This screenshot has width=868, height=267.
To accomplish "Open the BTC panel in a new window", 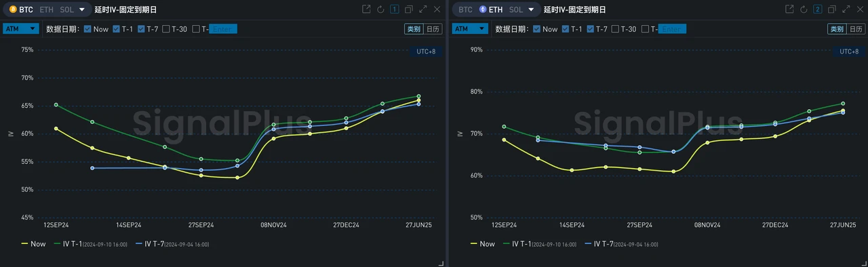I will [x=366, y=9].
